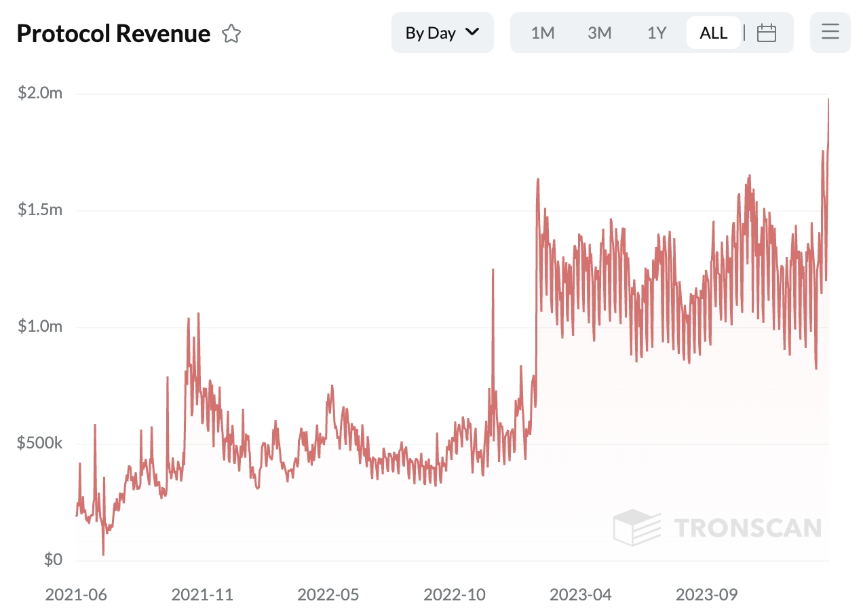The height and width of the screenshot is (616, 863).
Task: Click the $1.0m y-axis label
Action: (x=40, y=326)
